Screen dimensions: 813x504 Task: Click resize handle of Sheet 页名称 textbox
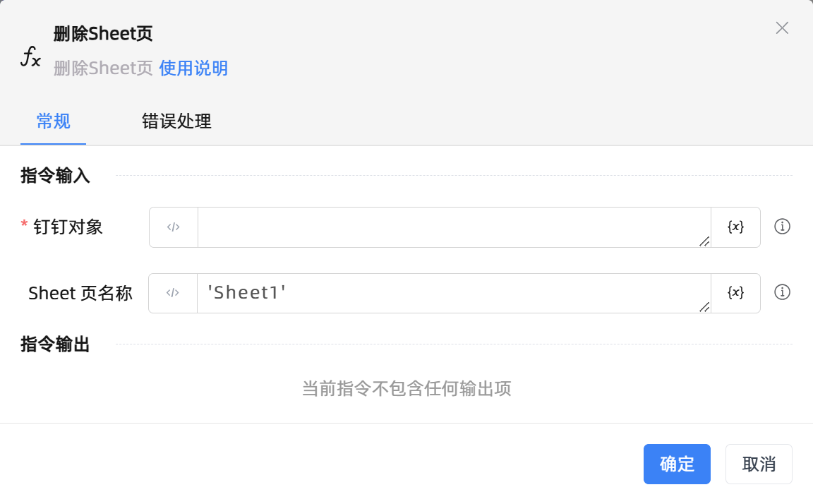click(704, 307)
